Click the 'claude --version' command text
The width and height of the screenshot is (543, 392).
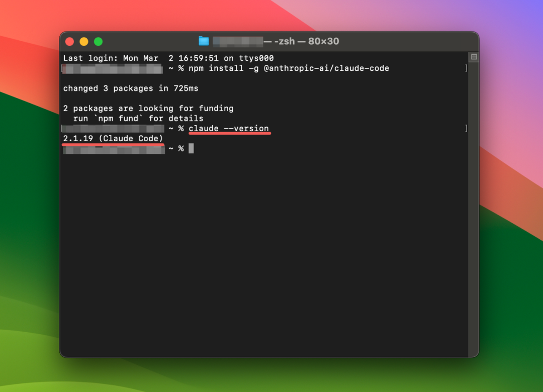(229, 129)
